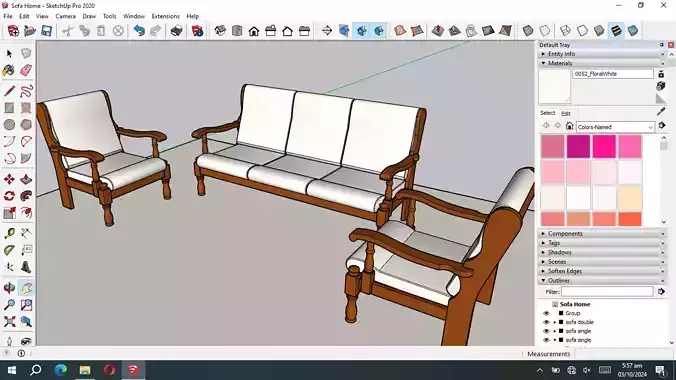Open the Camera menu
This screenshot has width=676, height=380.
66,16
